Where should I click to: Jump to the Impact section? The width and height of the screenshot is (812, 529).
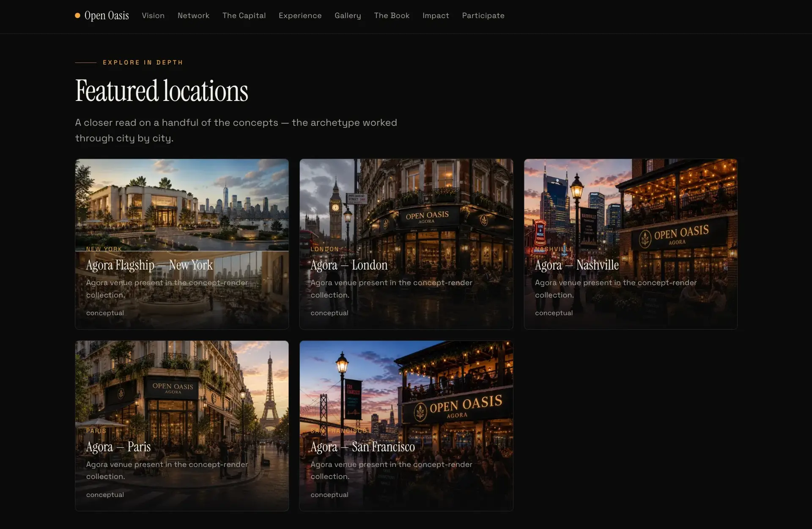point(436,16)
